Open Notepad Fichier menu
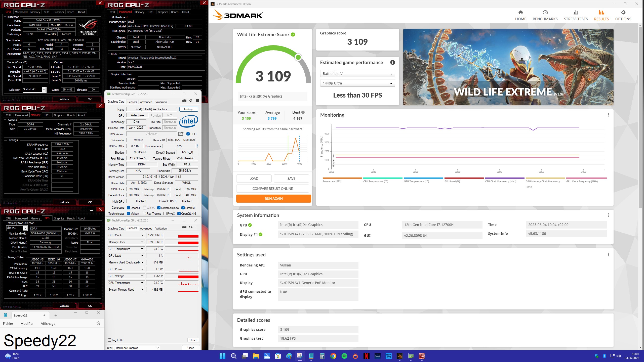644x362 pixels. point(8,324)
